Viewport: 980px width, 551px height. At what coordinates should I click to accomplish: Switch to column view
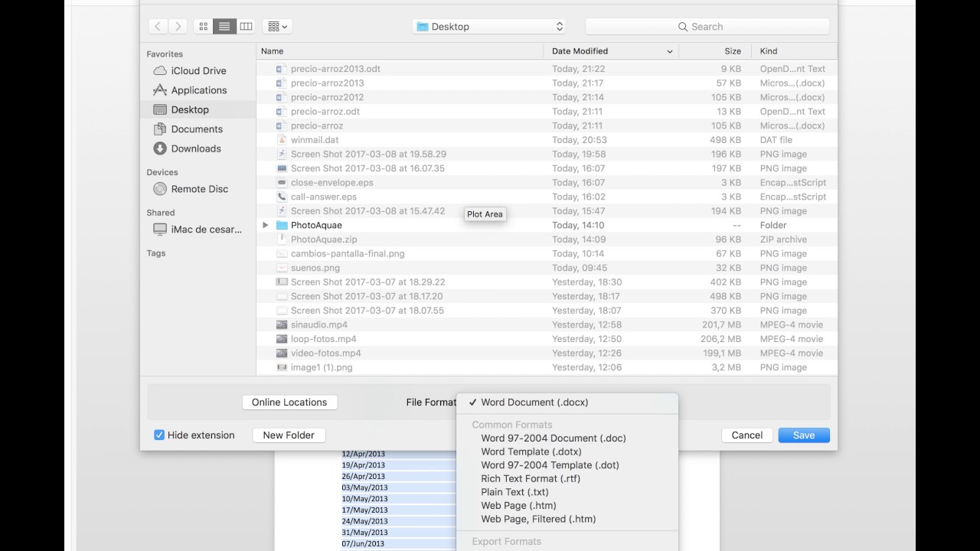click(x=246, y=26)
